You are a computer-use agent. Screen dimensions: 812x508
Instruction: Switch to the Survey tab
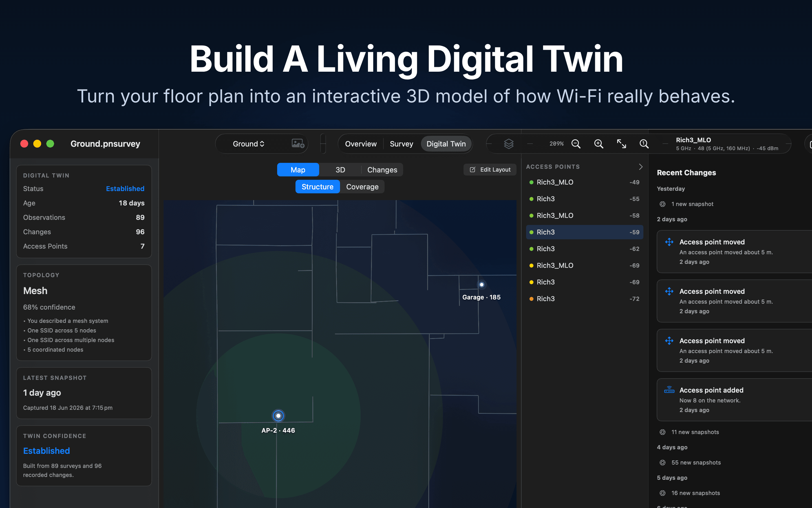click(x=401, y=144)
